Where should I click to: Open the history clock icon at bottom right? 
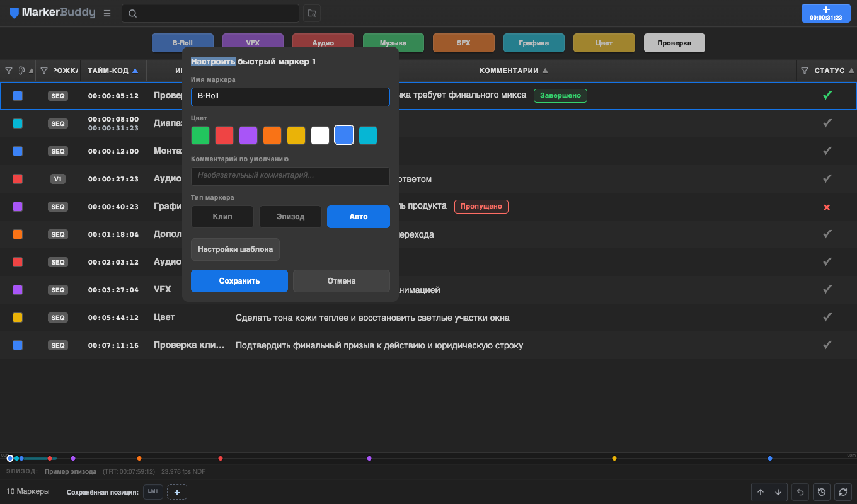pyautogui.click(x=821, y=492)
